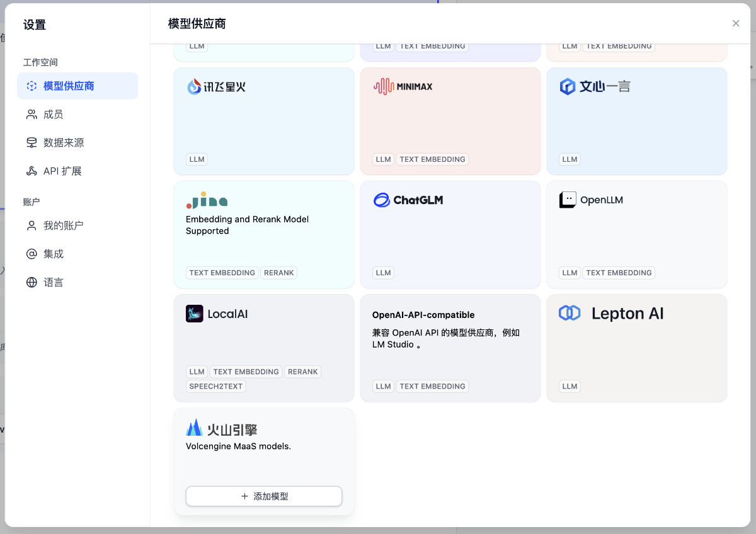
Task: Click the API 扩展 webhook icon
Action: [x=31, y=171]
